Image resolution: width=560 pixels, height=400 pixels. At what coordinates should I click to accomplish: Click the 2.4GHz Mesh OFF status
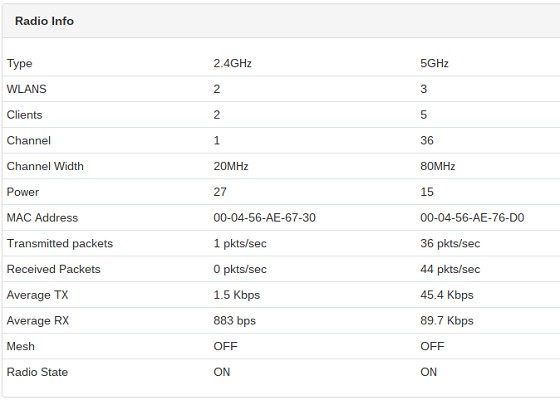pyautogui.click(x=225, y=346)
